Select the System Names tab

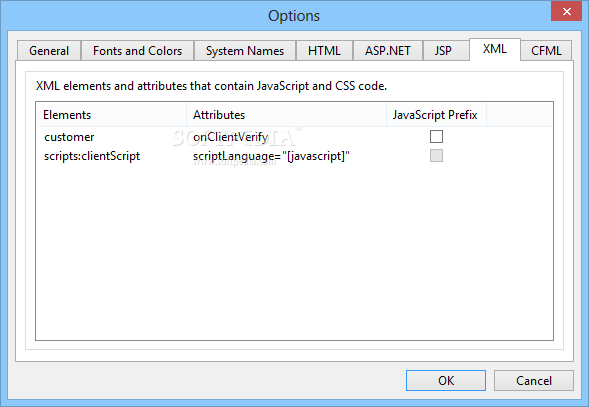pyautogui.click(x=245, y=51)
